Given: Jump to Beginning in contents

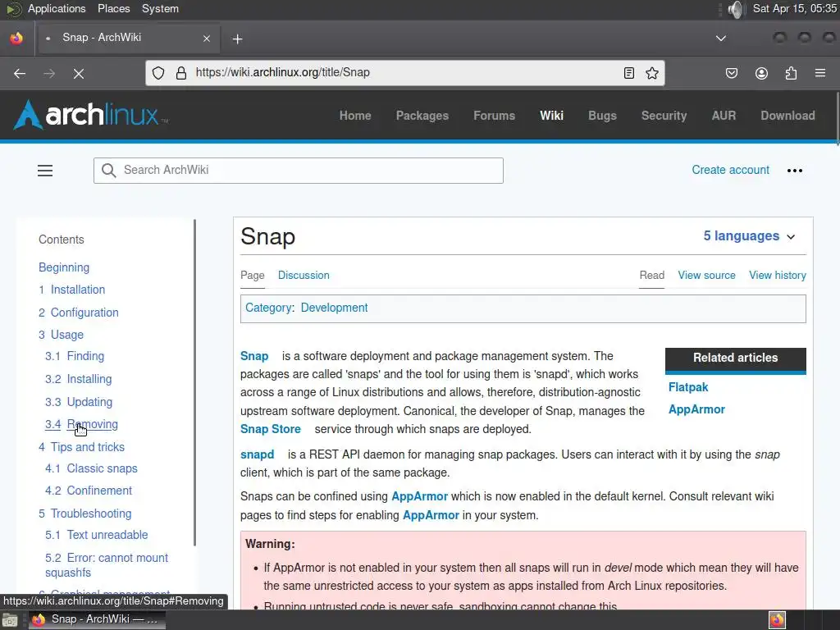Looking at the screenshot, I should point(64,267).
